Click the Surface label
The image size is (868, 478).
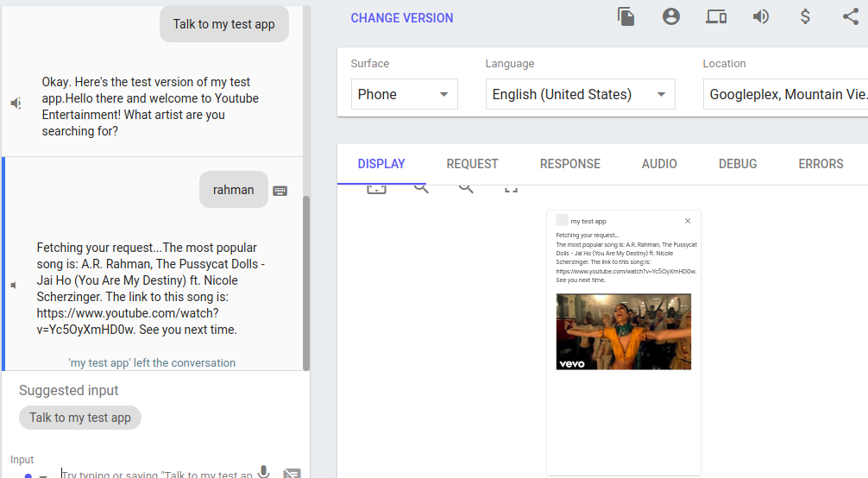coord(370,64)
